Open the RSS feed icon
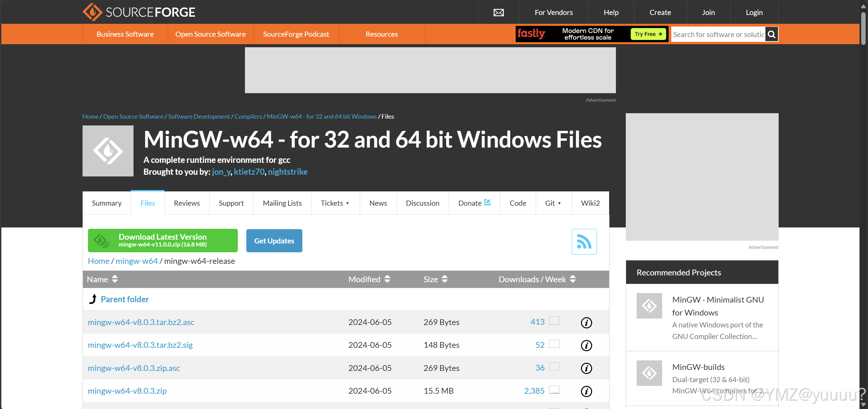Image resolution: width=868 pixels, height=409 pixels. click(584, 242)
